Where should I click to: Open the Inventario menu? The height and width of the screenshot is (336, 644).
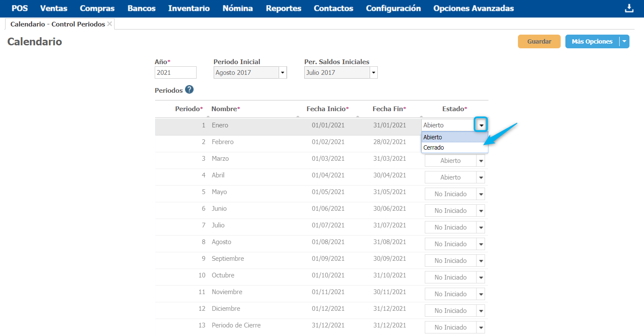[x=189, y=9]
